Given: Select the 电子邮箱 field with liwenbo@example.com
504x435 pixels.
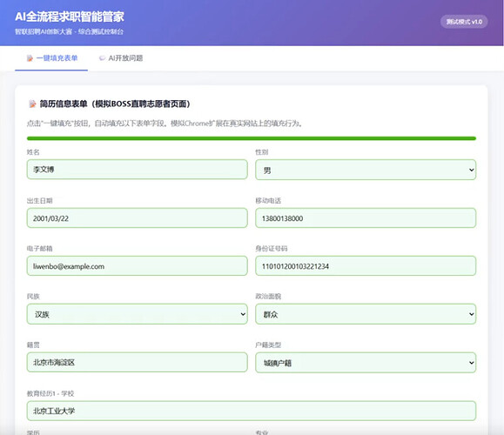Looking at the screenshot, I should coord(138,265).
